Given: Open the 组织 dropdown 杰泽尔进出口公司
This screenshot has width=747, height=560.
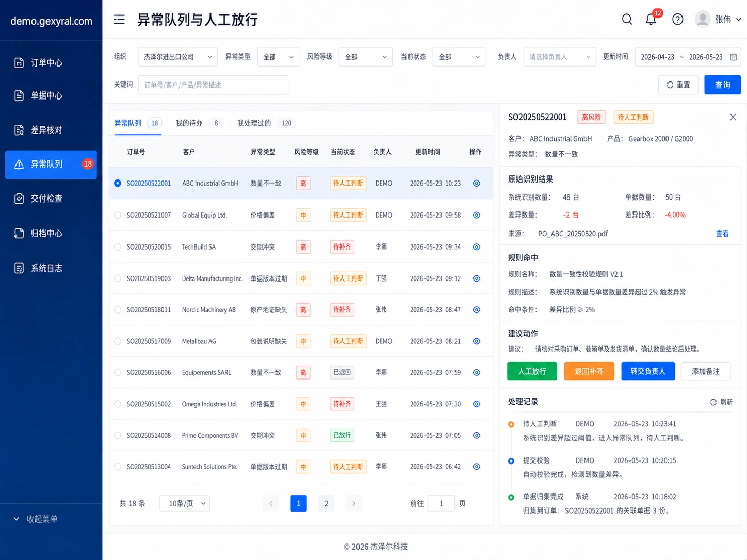Looking at the screenshot, I should 177,57.
